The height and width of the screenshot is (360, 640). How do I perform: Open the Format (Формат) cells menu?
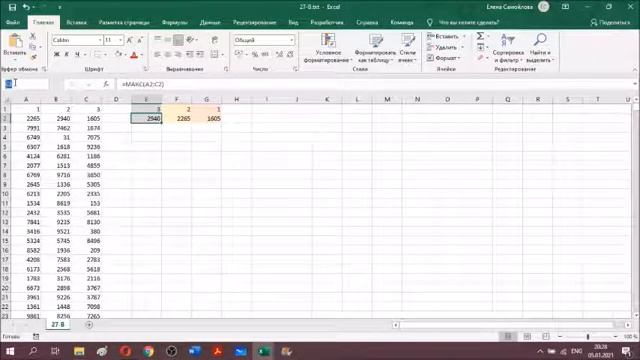444,58
